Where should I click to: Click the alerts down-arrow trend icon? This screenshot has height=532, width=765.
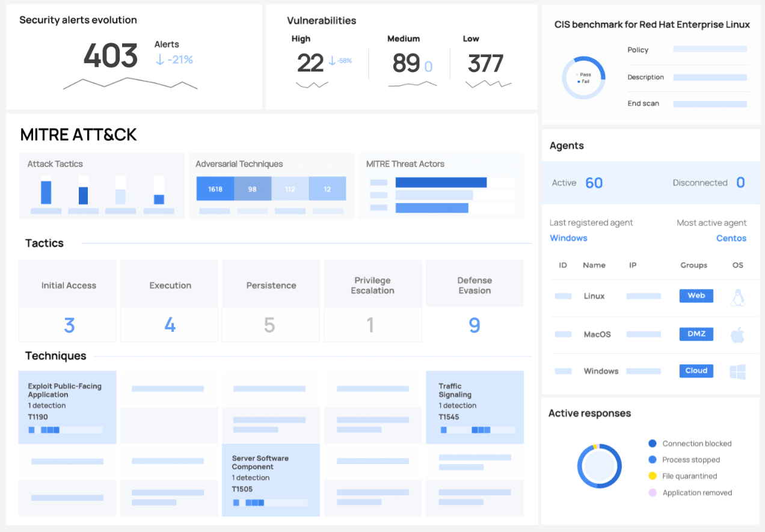[x=160, y=60]
